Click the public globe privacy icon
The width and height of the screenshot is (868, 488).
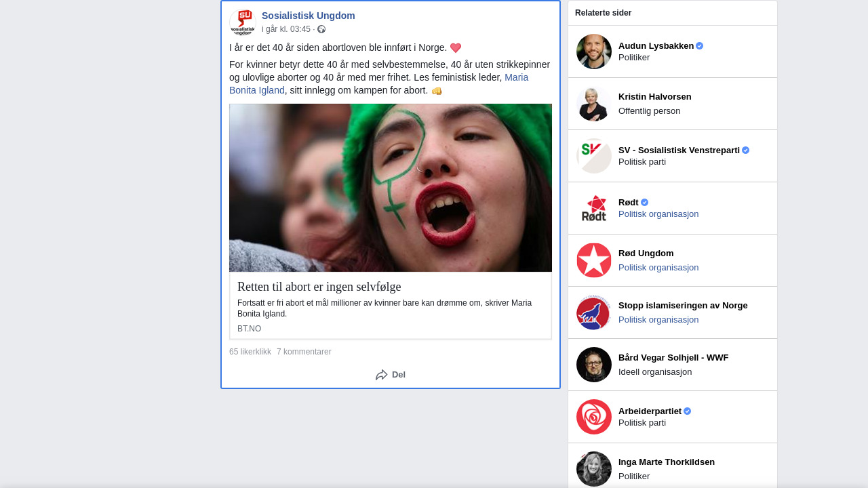pyautogui.click(x=321, y=29)
